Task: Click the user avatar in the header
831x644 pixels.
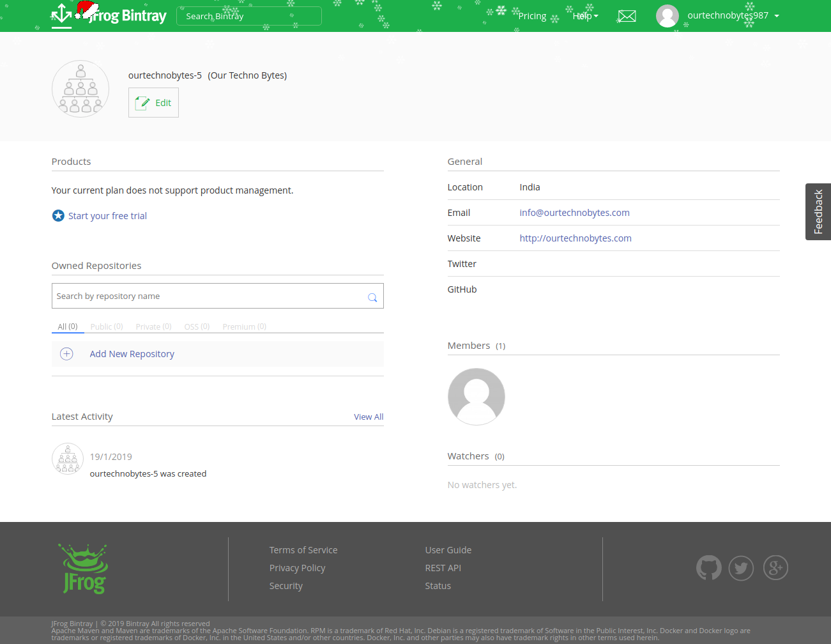Action: click(667, 16)
